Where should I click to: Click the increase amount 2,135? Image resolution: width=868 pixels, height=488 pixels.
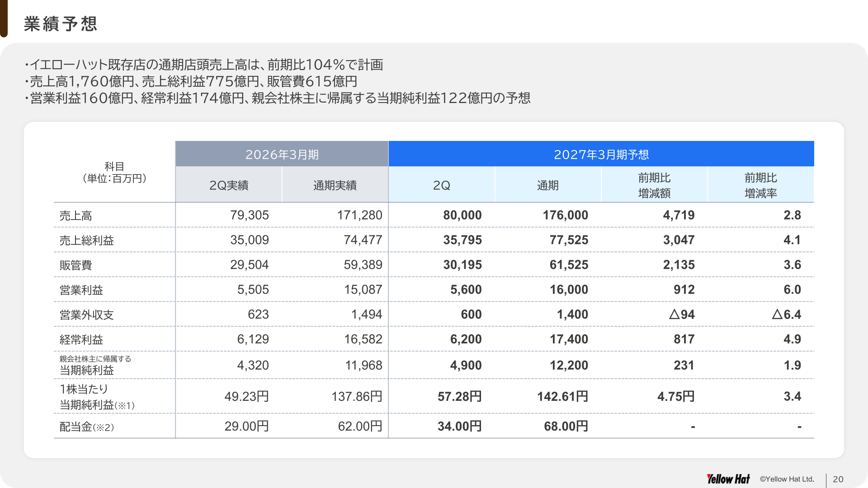(679, 265)
